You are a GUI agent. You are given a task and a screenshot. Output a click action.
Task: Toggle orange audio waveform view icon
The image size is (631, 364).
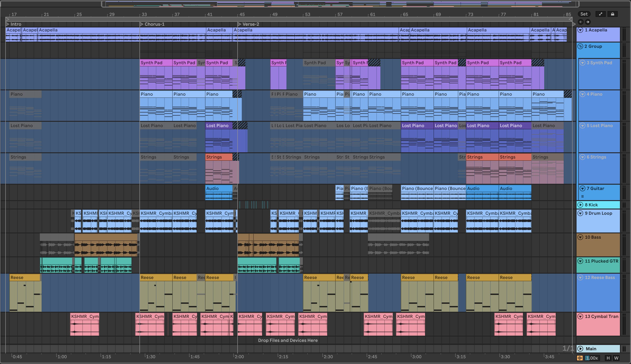pos(580,358)
